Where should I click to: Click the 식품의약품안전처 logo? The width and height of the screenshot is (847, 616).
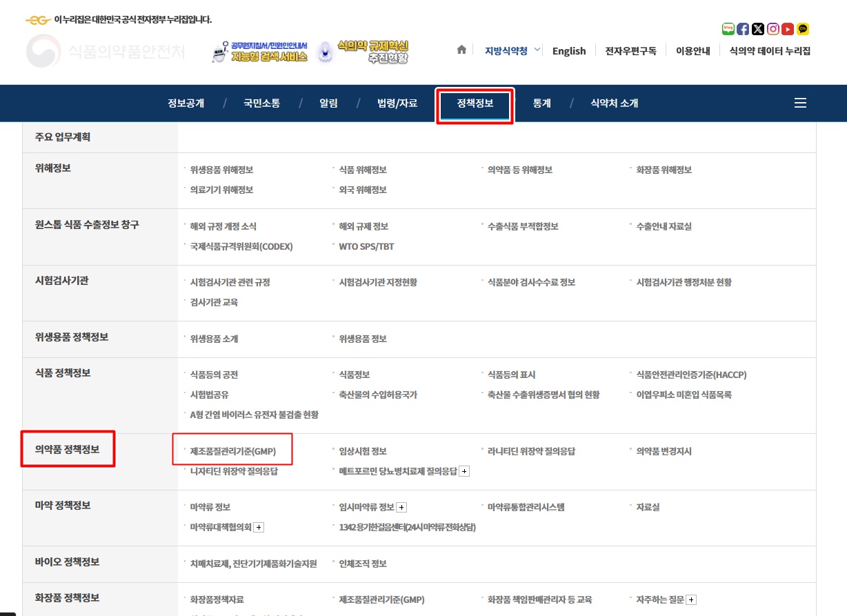[105, 52]
